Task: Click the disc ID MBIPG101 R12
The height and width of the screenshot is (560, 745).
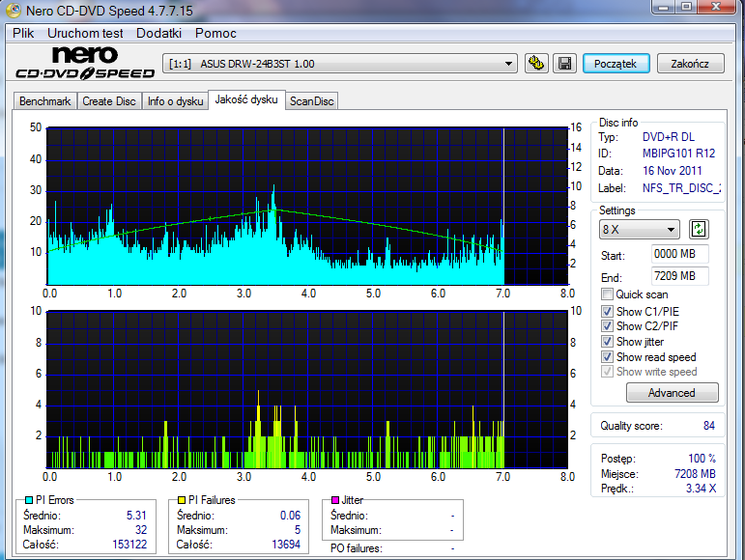Action: pyautogui.click(x=678, y=154)
